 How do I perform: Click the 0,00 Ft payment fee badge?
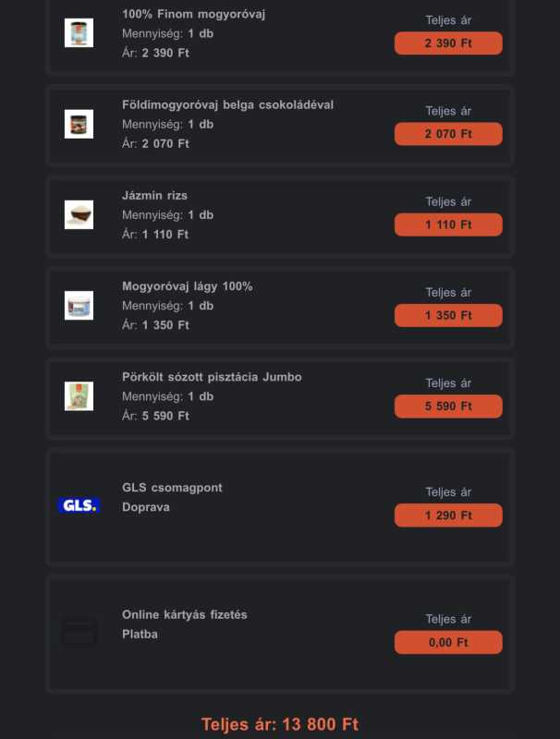(x=448, y=642)
